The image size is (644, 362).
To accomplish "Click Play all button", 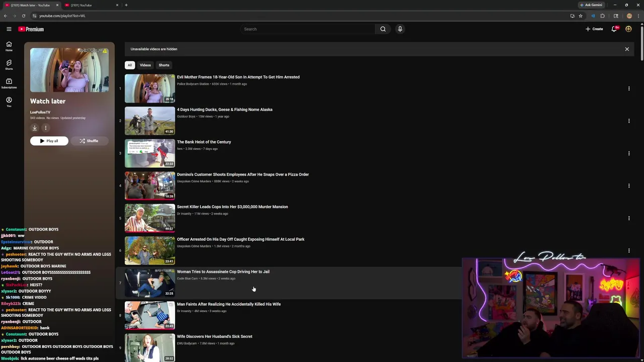I will pos(49,141).
